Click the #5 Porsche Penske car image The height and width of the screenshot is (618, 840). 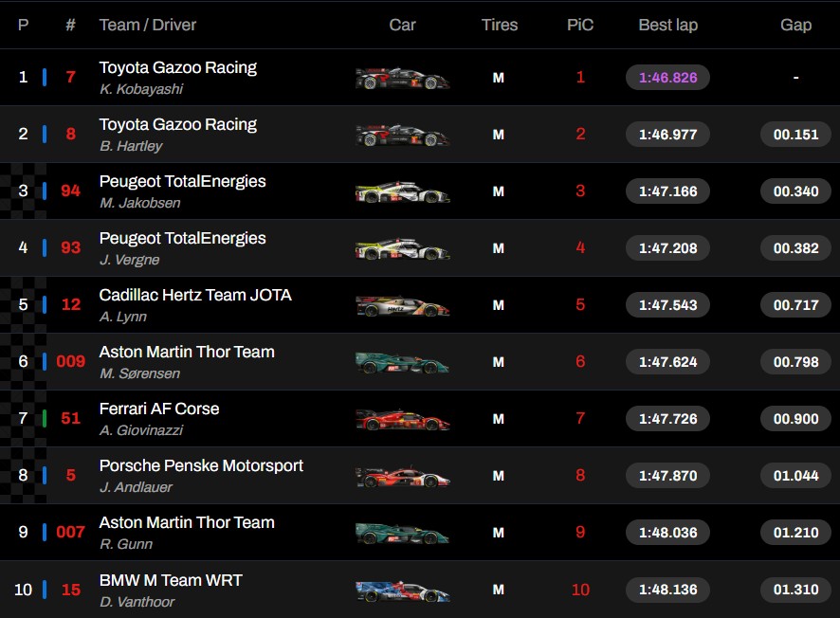click(402, 477)
